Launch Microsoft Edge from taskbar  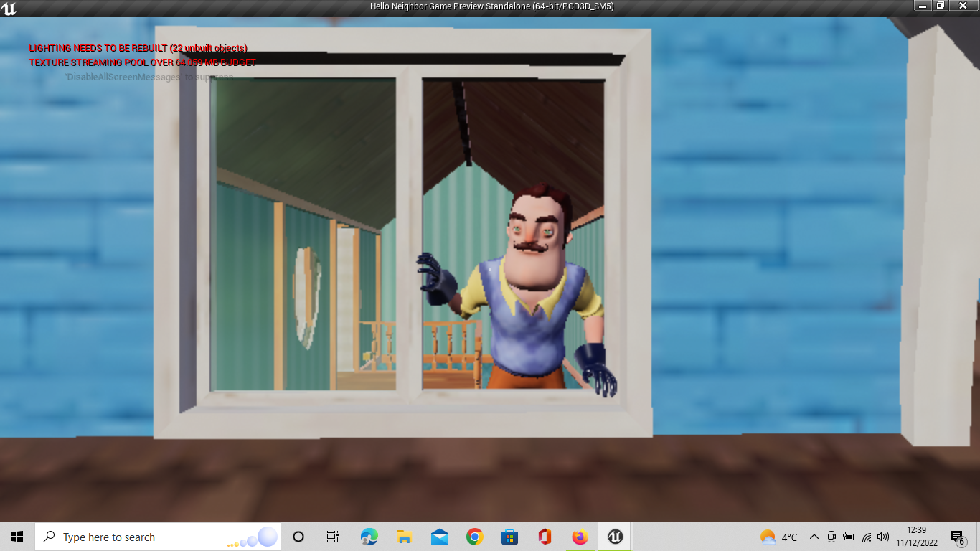click(369, 537)
